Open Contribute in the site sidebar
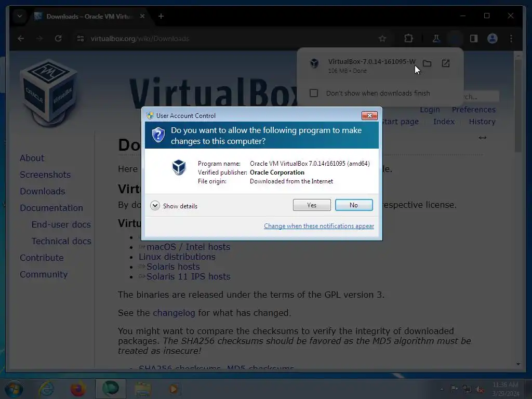This screenshot has height=399, width=532. [x=42, y=258]
